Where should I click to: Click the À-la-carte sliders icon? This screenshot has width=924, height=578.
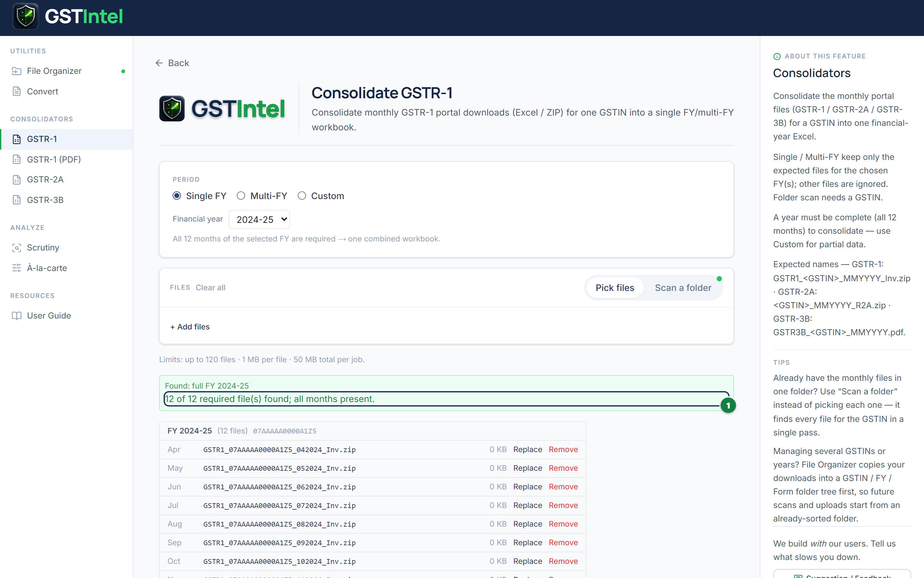coord(16,268)
